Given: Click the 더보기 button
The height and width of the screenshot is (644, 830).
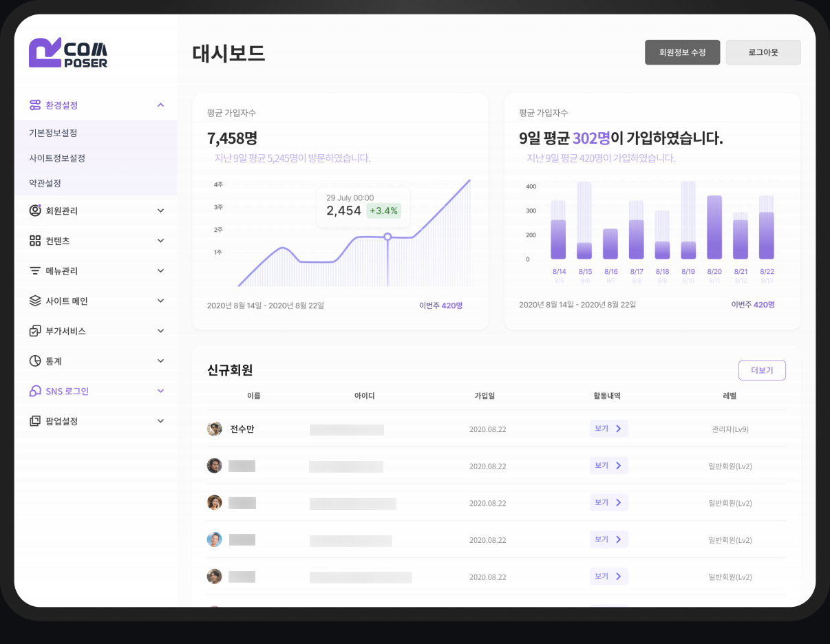Looking at the screenshot, I should (x=762, y=370).
